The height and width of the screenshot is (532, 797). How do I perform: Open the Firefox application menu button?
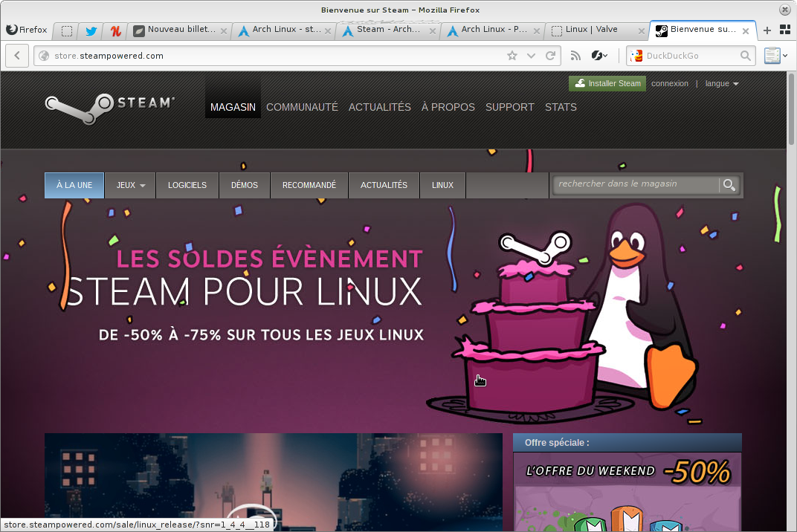[27, 30]
